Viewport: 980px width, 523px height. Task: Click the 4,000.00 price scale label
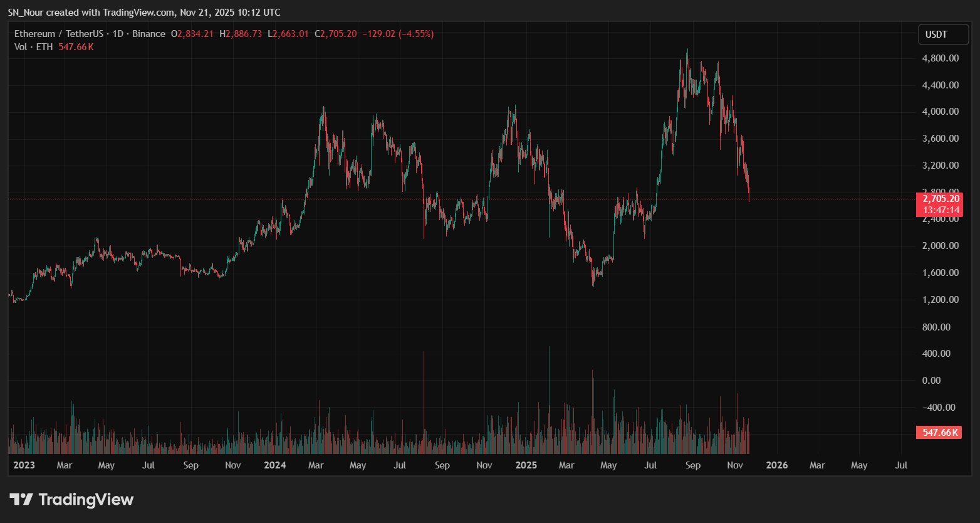(x=940, y=112)
